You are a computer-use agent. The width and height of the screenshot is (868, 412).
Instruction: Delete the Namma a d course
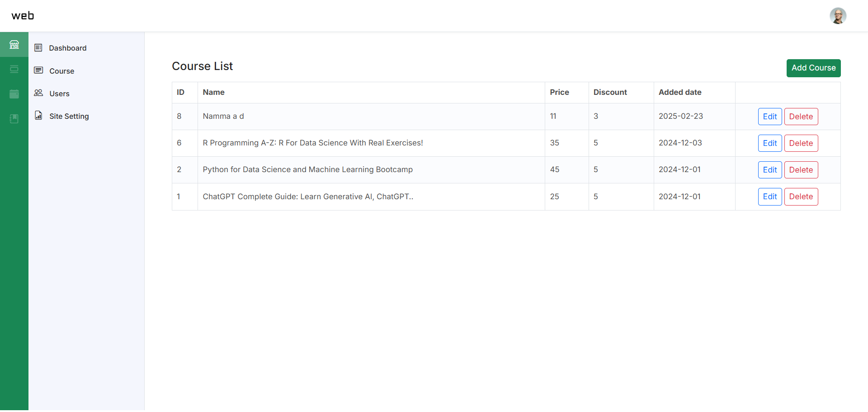(801, 117)
